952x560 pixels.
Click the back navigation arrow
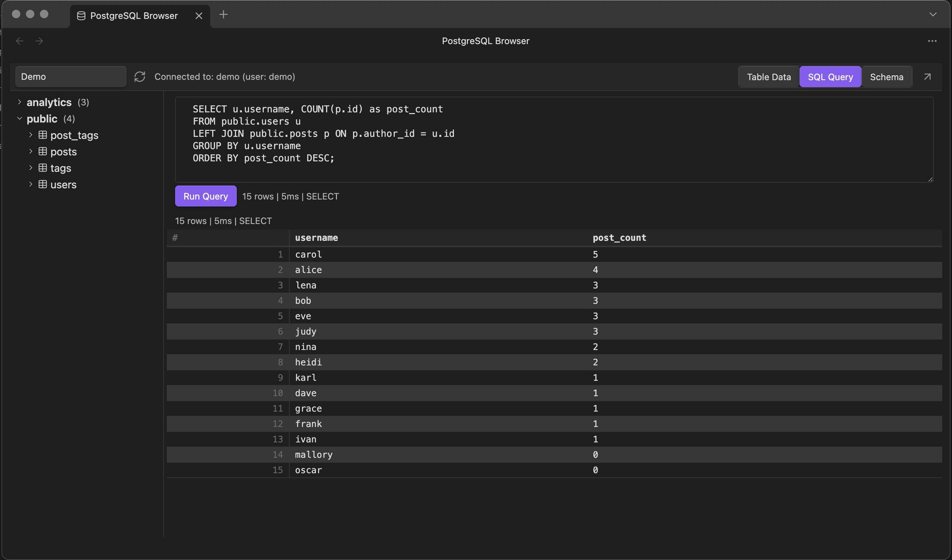click(x=20, y=41)
